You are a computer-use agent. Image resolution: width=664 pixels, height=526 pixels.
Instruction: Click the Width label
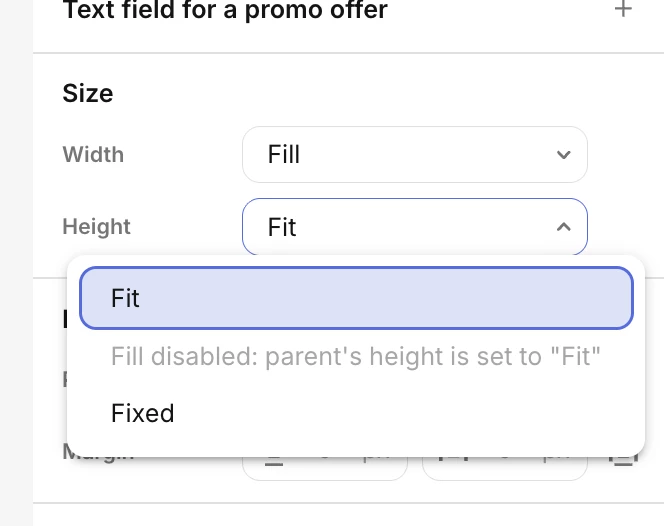[93, 155]
